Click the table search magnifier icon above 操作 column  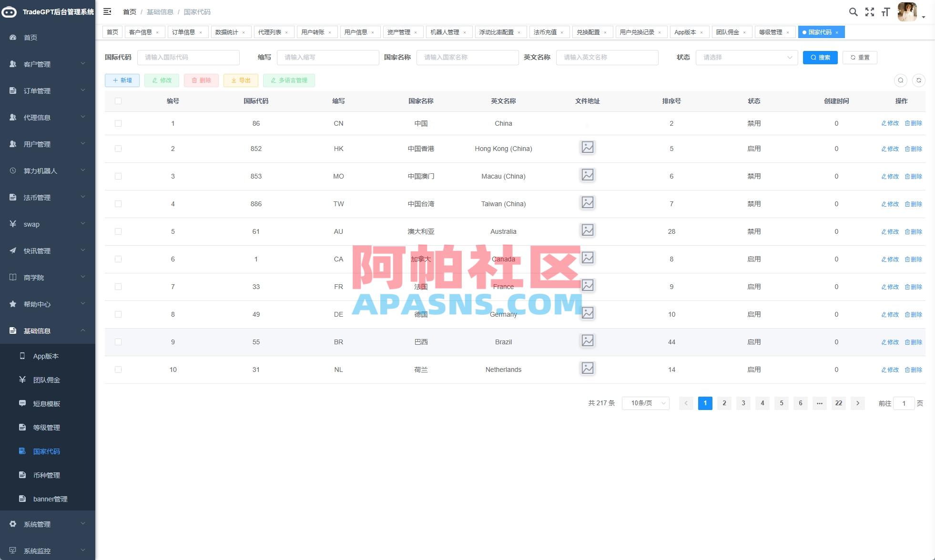pos(900,80)
